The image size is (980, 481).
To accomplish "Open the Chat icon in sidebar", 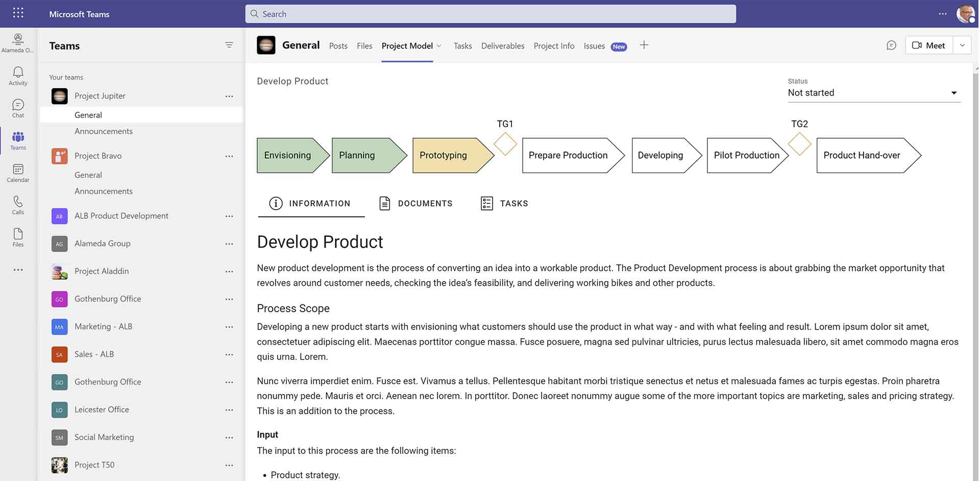I will coord(18,108).
